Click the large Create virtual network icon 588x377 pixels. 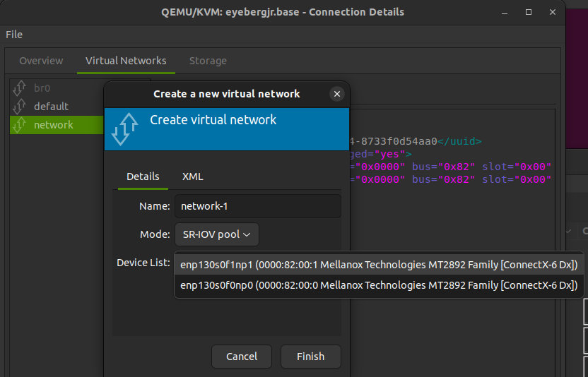(x=125, y=129)
